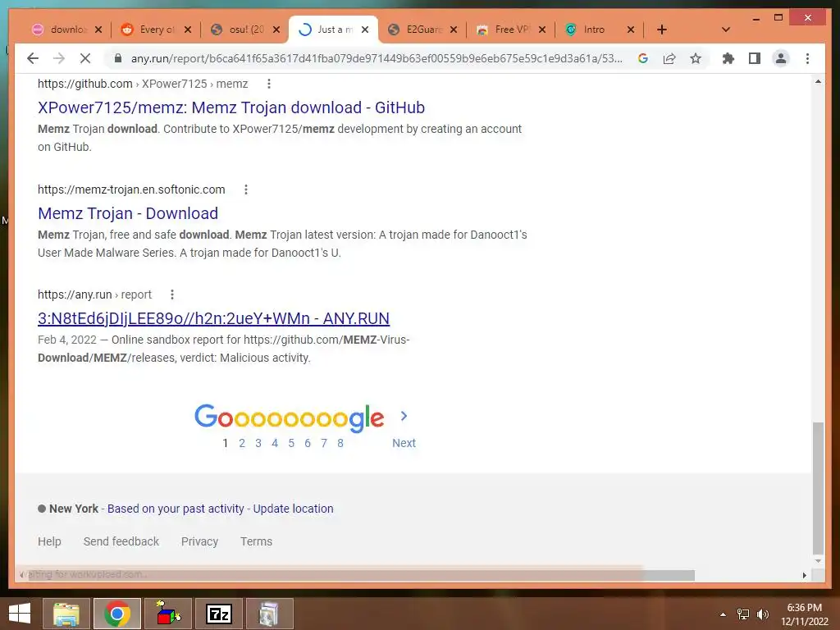Image resolution: width=840 pixels, height=630 pixels.
Task: Click the next-page arrow beside Google logo
Action: 404,416
